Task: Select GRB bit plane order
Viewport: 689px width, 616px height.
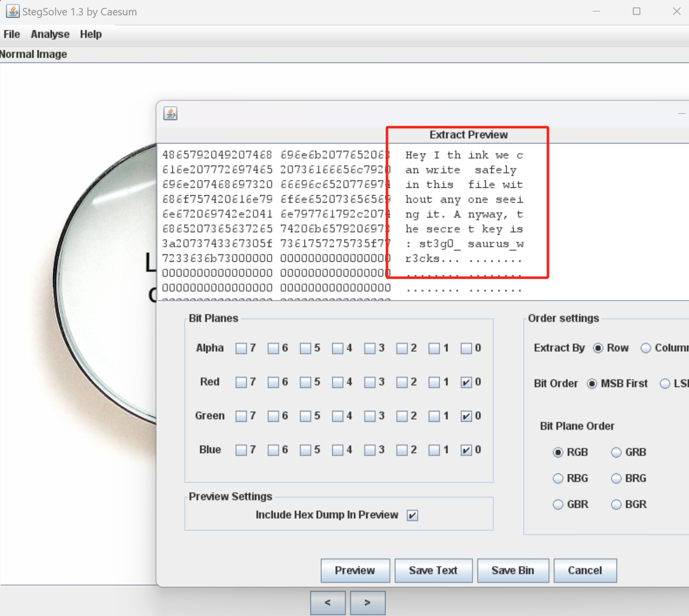Action: (616, 453)
